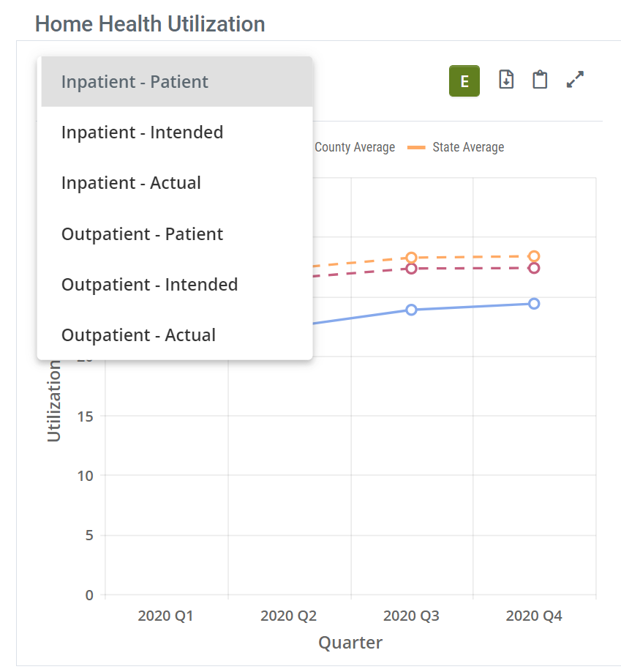621x672 pixels.
Task: Expand chart to fullscreen with diagonal arrows icon
Action: (x=575, y=79)
